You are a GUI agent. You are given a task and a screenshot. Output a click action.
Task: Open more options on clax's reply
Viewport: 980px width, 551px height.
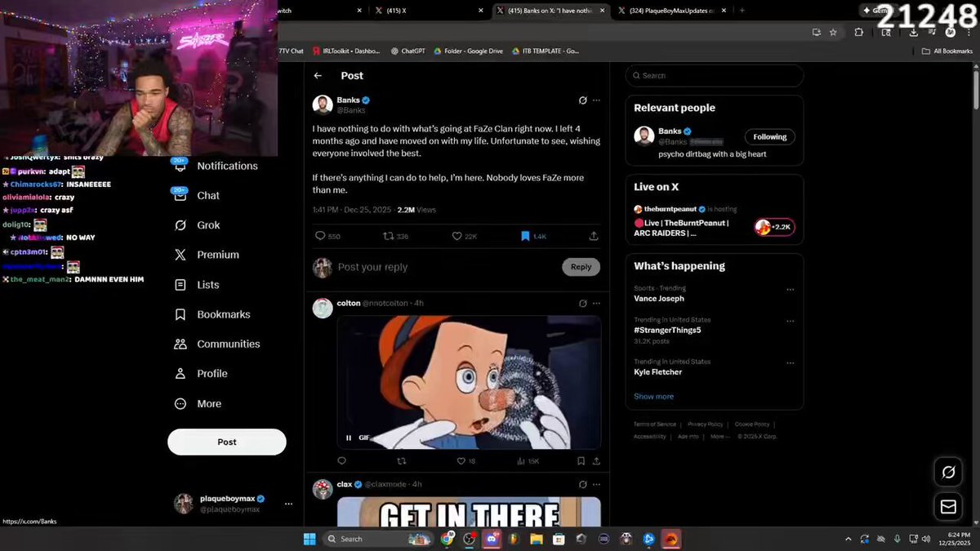click(x=596, y=485)
